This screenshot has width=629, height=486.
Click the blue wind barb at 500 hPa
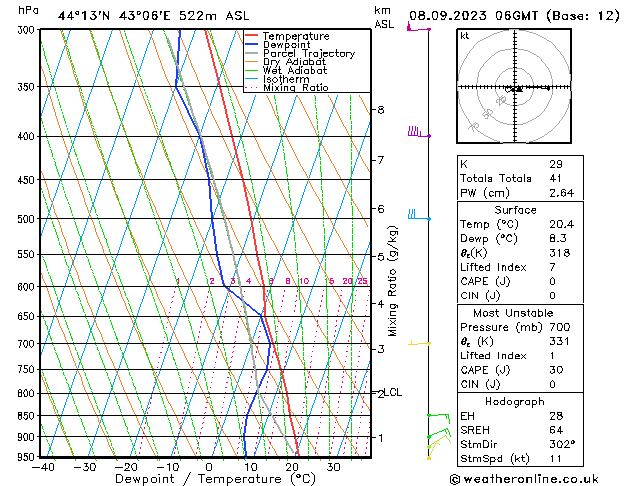tap(419, 215)
